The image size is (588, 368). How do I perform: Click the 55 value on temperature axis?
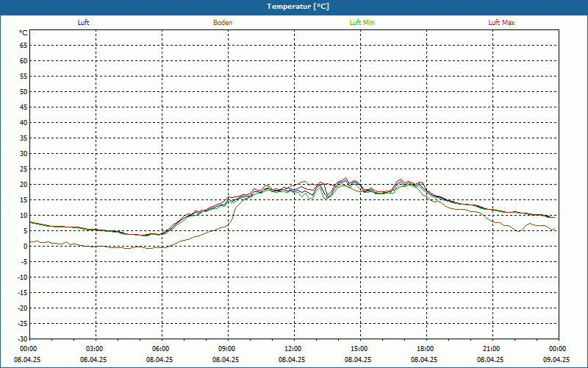(x=24, y=77)
